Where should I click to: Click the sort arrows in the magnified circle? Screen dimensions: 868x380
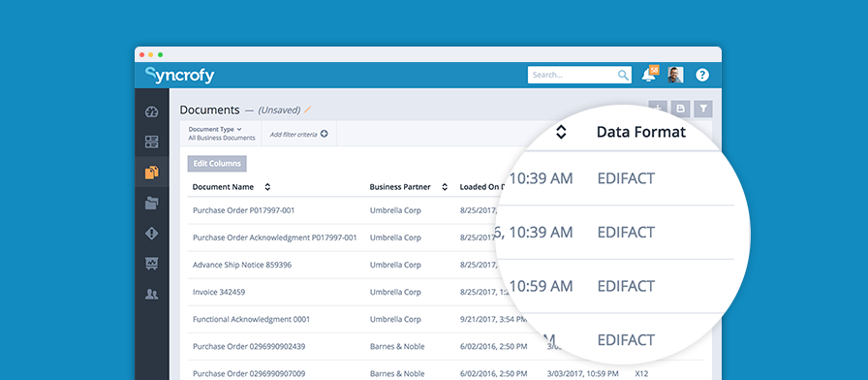(x=561, y=132)
